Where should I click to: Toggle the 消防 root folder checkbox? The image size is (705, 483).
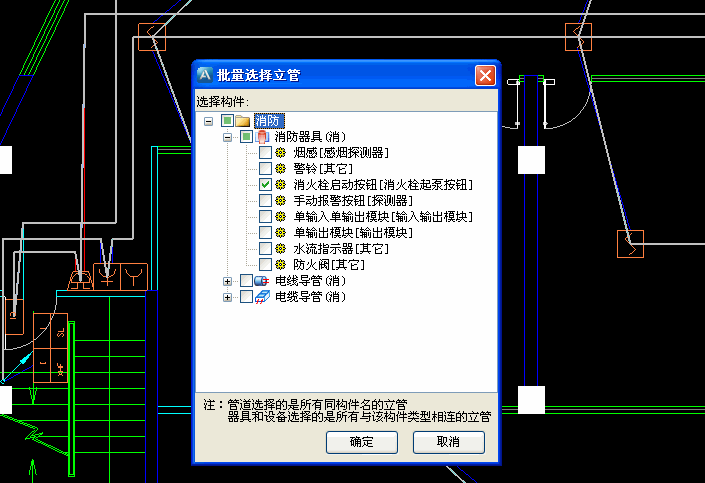227,121
